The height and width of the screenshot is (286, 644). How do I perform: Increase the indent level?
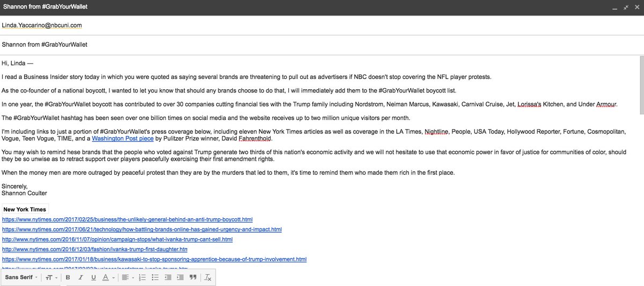click(180, 277)
